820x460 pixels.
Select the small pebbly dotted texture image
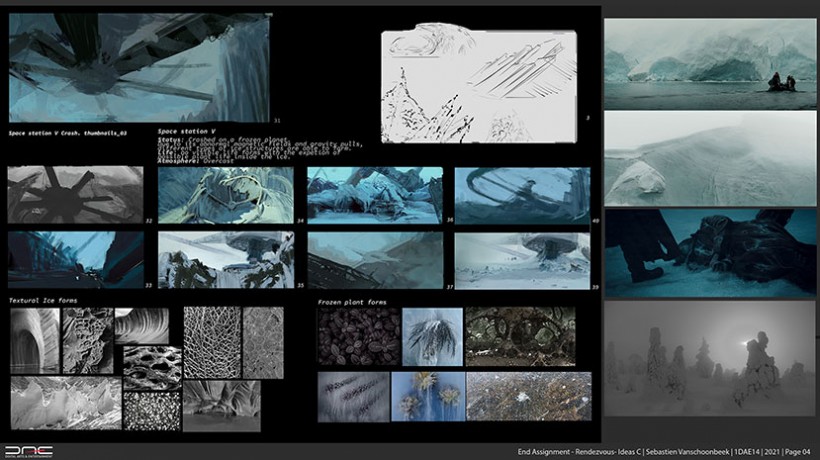pos(152,411)
